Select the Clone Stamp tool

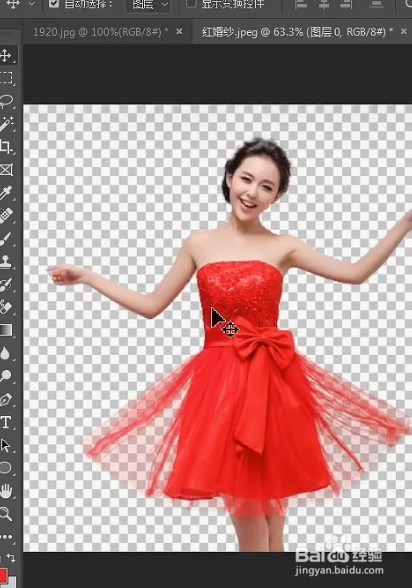6,262
